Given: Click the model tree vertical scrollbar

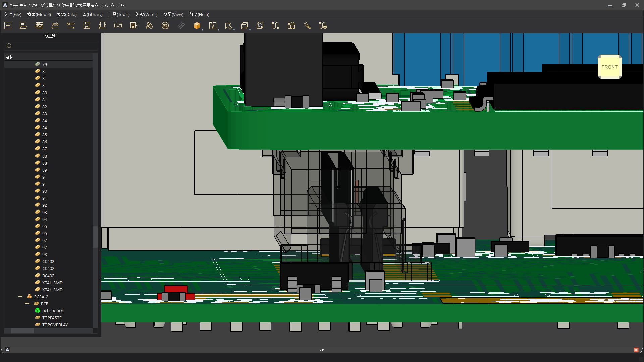Looking at the screenshot, I should tap(95, 237).
